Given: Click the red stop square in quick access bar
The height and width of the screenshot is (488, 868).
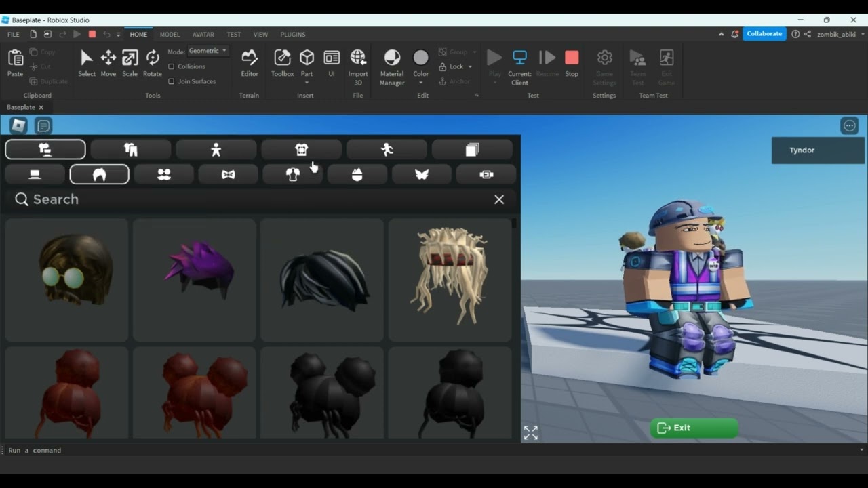Looking at the screenshot, I should [92, 34].
